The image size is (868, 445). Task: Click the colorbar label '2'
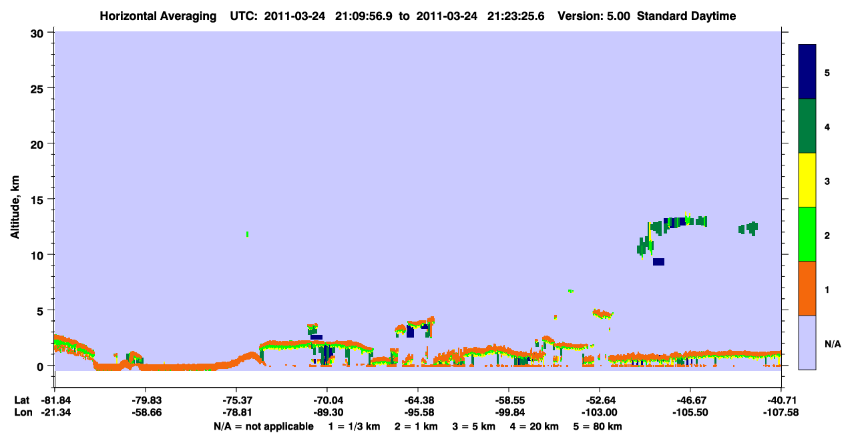(827, 235)
